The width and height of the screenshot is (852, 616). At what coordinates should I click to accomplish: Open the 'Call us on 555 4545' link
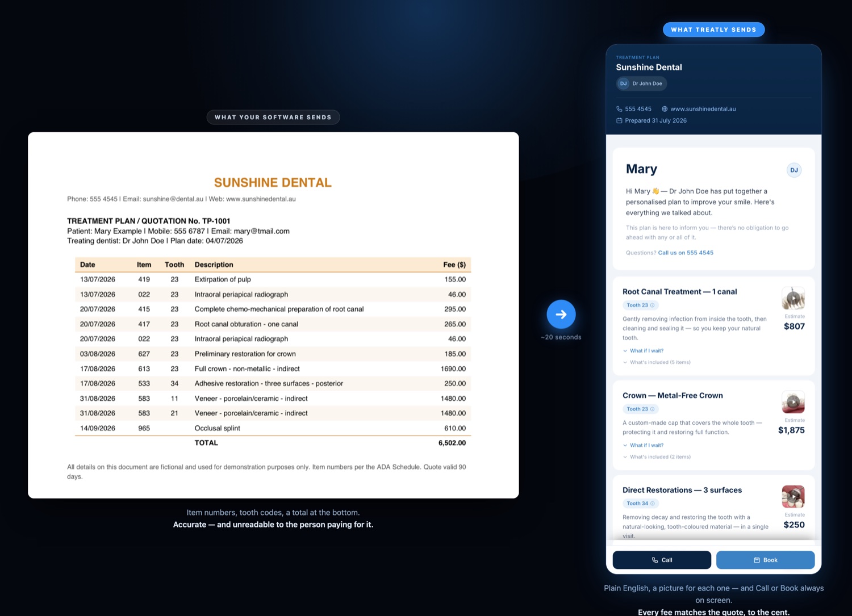pos(686,253)
